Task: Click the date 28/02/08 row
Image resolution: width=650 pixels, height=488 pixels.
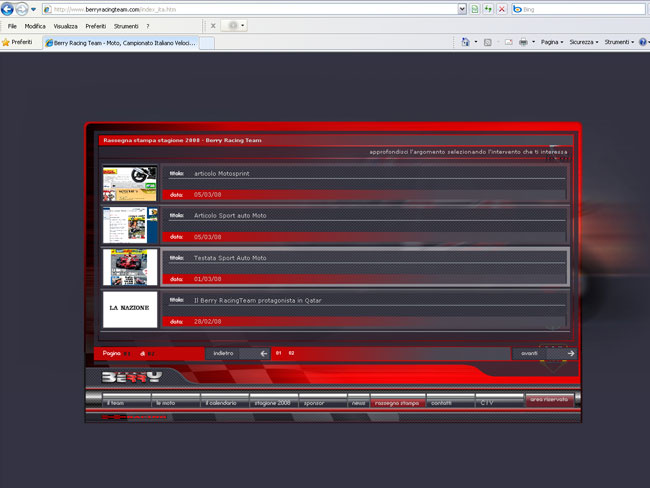Action: click(364, 321)
